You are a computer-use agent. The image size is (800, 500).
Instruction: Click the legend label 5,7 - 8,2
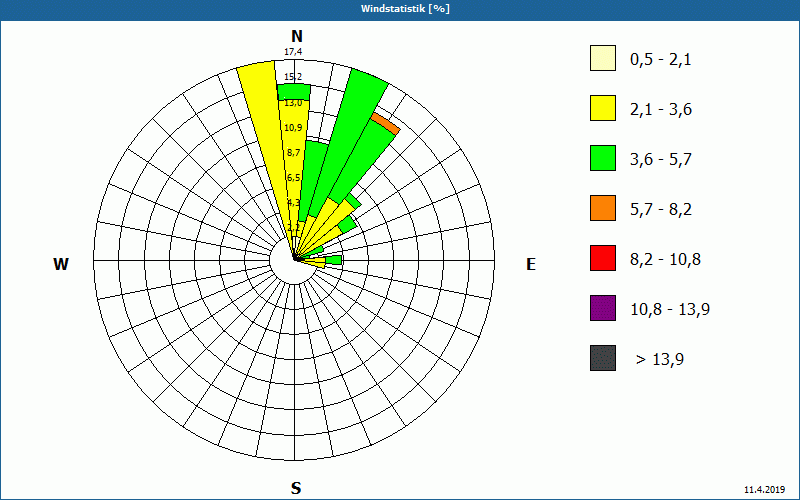[661, 210]
